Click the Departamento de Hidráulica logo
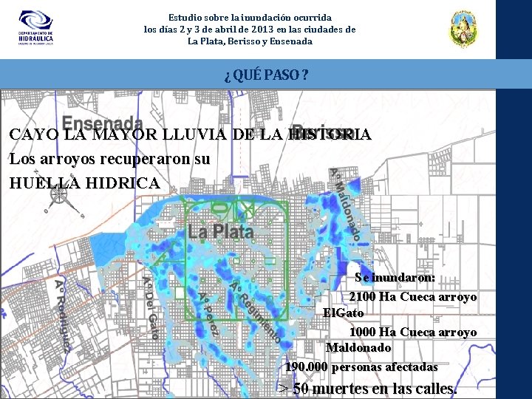 [35, 28]
